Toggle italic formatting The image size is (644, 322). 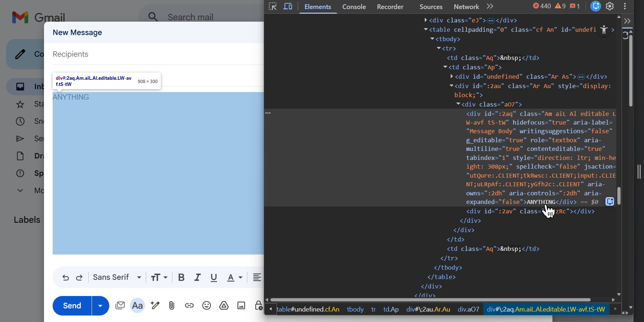pyautogui.click(x=197, y=277)
